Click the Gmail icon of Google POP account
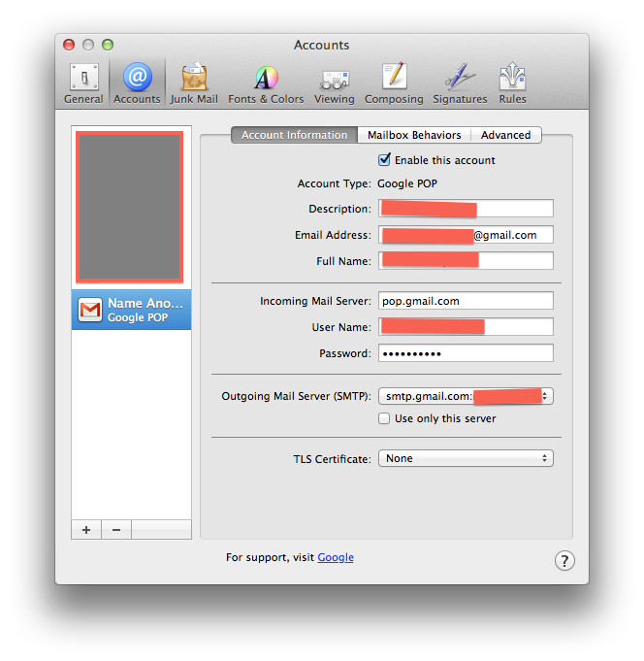Image resolution: width=644 pixels, height=661 pixels. (90, 310)
